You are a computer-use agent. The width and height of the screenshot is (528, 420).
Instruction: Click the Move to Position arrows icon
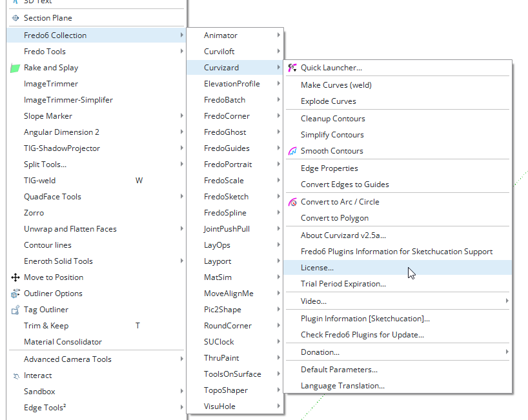tap(15, 277)
